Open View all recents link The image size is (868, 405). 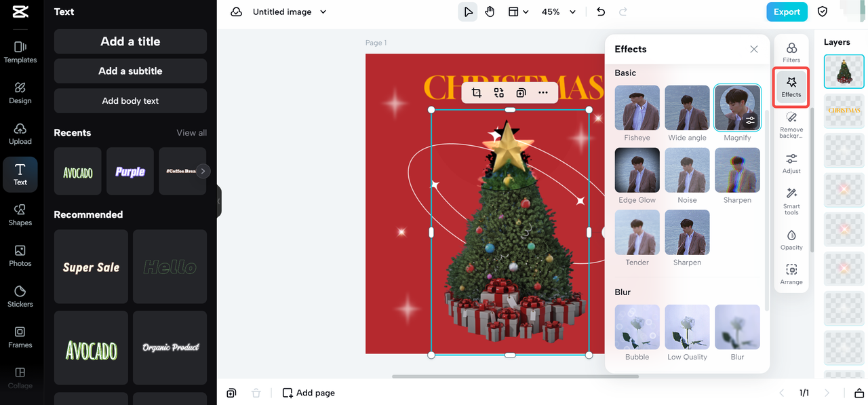[x=192, y=132]
